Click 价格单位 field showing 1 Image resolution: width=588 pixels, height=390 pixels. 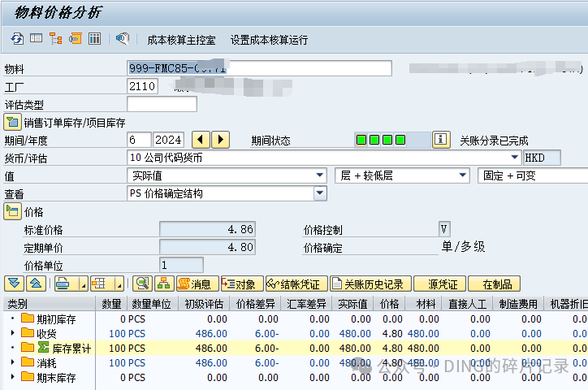click(181, 265)
